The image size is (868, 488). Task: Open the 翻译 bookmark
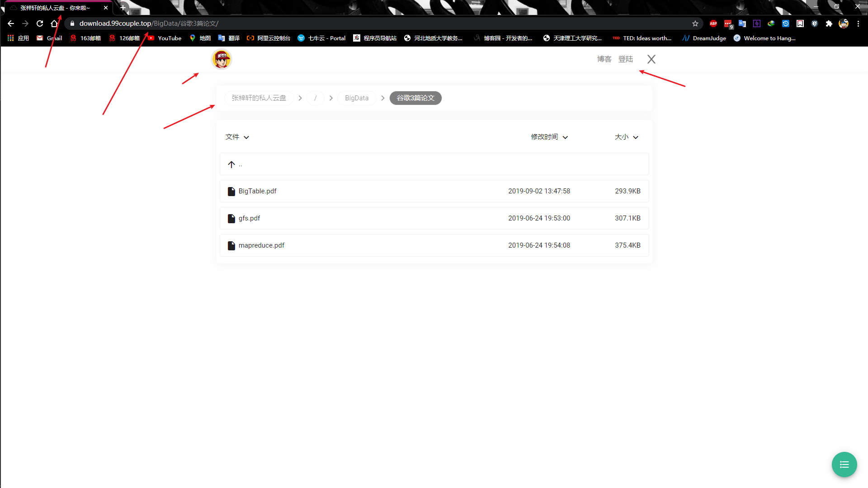point(229,38)
